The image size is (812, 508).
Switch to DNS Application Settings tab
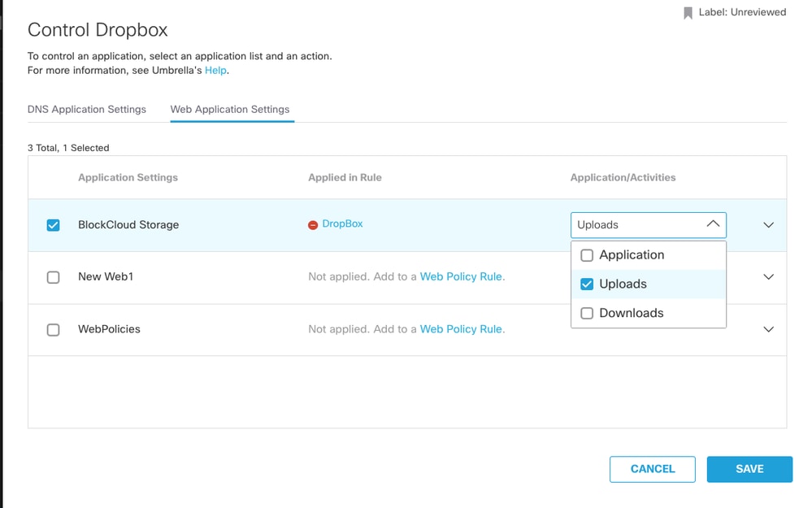point(87,109)
